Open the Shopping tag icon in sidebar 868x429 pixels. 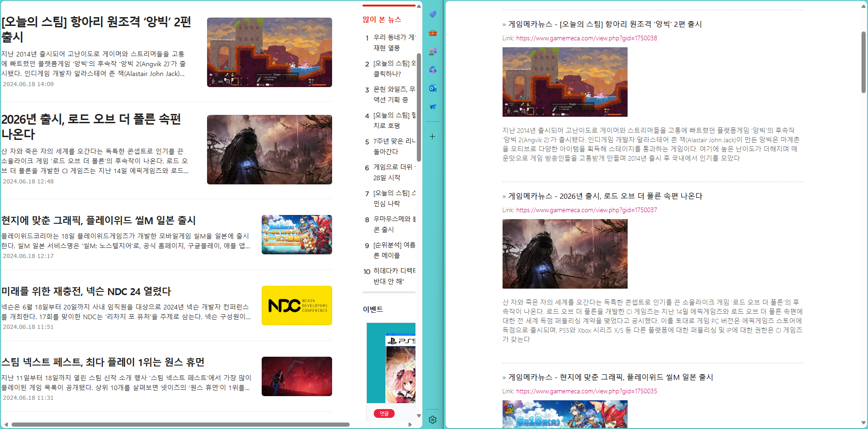click(x=433, y=14)
